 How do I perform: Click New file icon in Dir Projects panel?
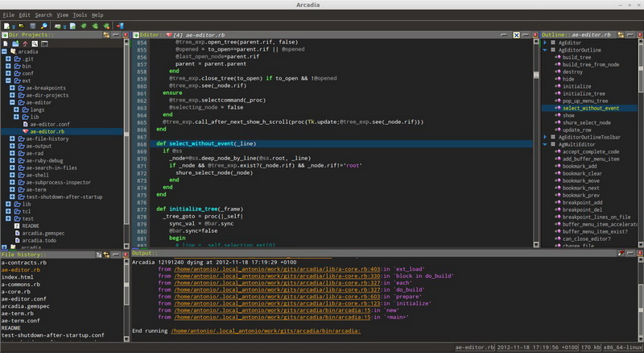click(6, 44)
